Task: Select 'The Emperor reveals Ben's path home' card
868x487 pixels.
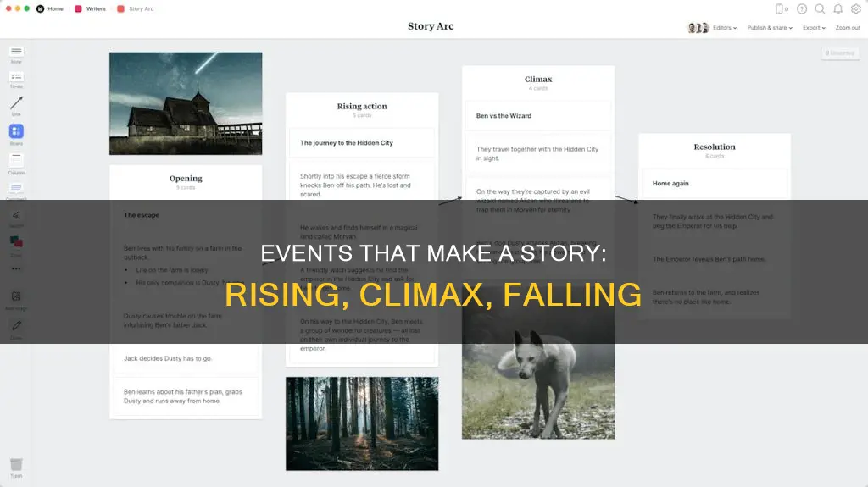Action: pos(715,259)
